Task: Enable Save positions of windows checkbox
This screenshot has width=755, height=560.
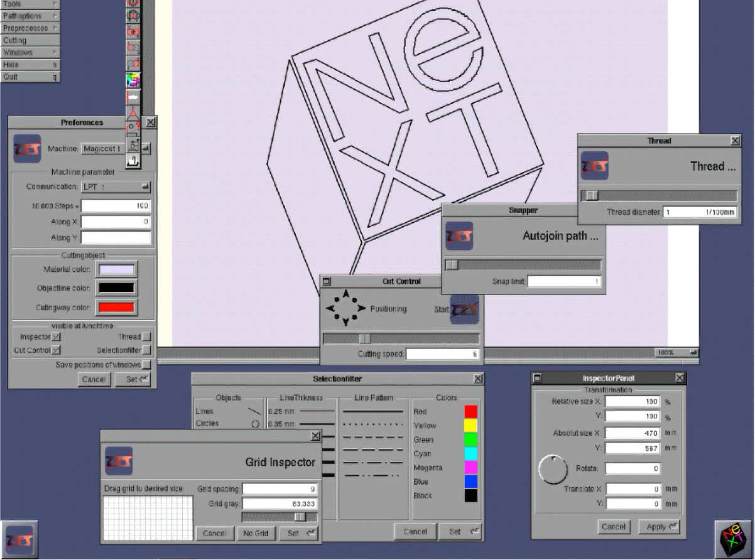Action: click(x=146, y=365)
